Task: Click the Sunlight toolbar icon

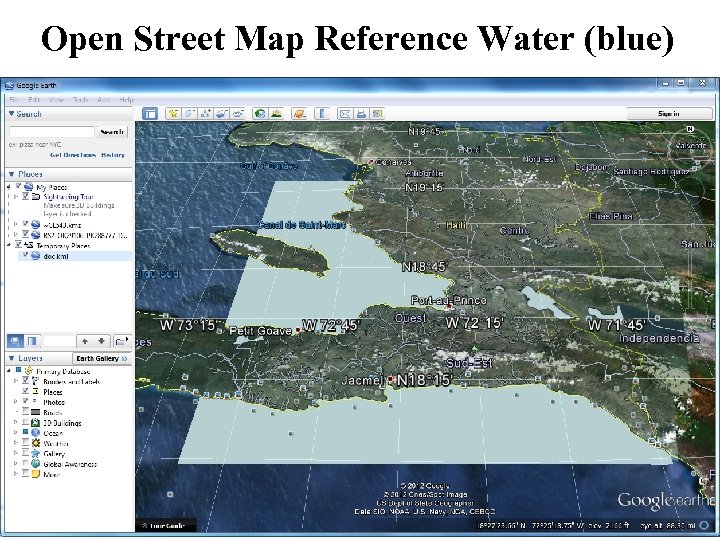Action: pyautogui.click(x=276, y=113)
